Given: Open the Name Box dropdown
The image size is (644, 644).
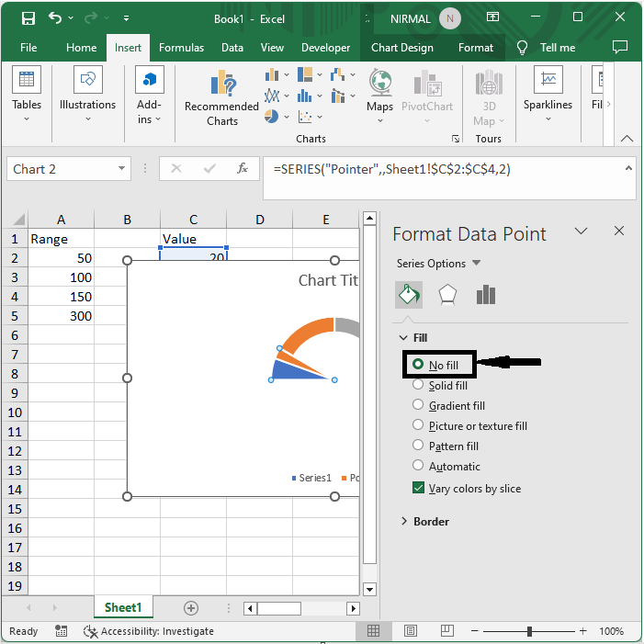Looking at the screenshot, I should [121, 168].
